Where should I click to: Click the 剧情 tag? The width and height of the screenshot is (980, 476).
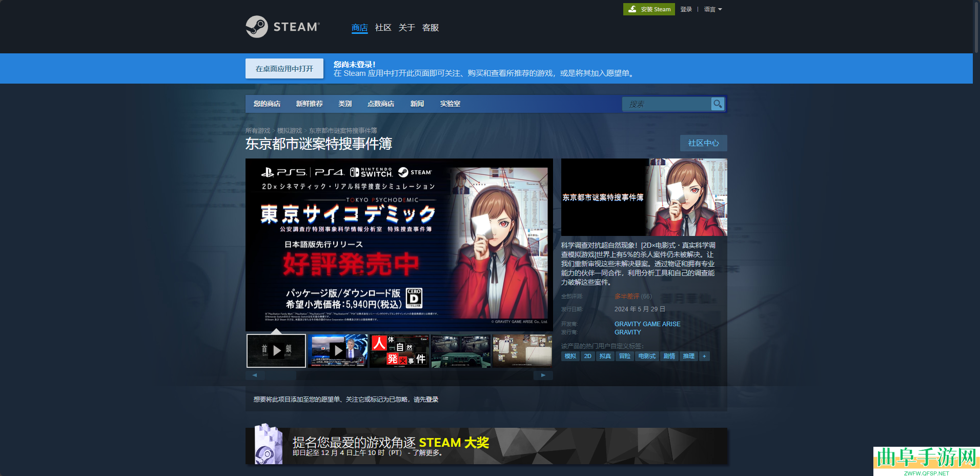click(669, 356)
